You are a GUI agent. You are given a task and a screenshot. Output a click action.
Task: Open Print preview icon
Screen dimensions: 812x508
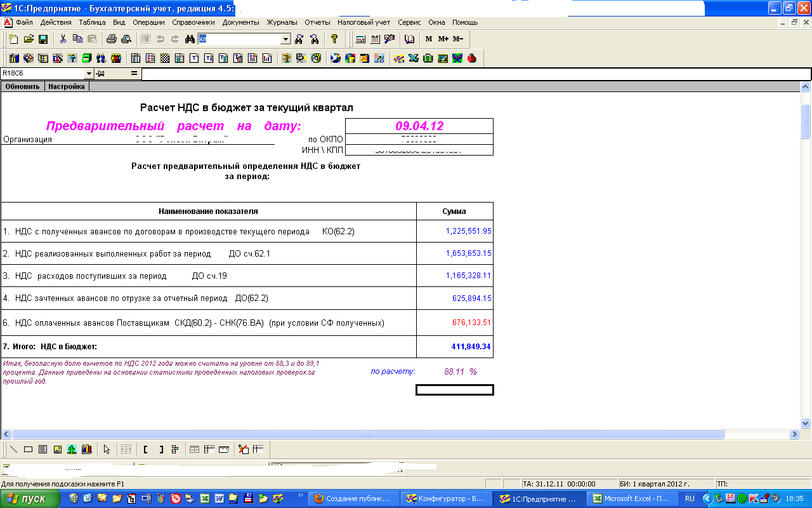click(x=126, y=39)
